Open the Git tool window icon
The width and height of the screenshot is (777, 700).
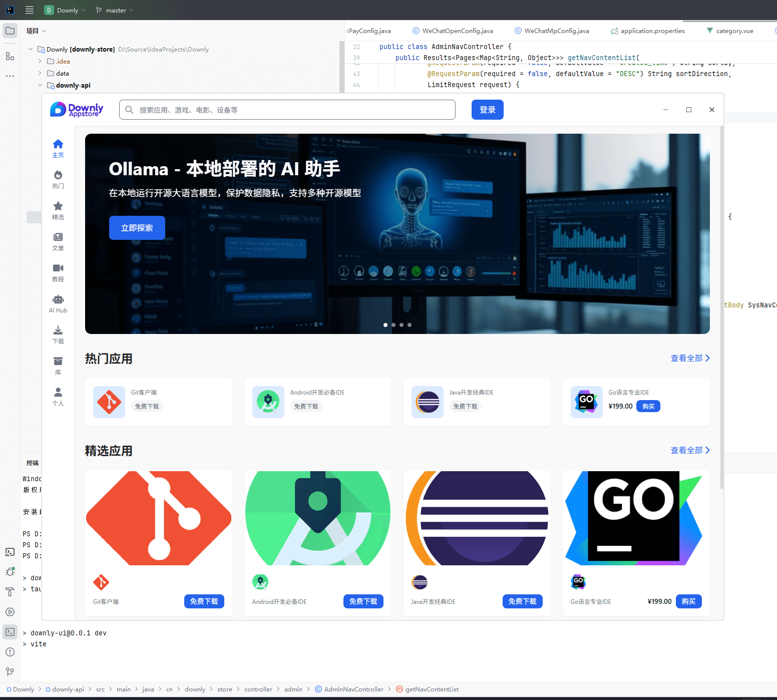tap(10, 672)
